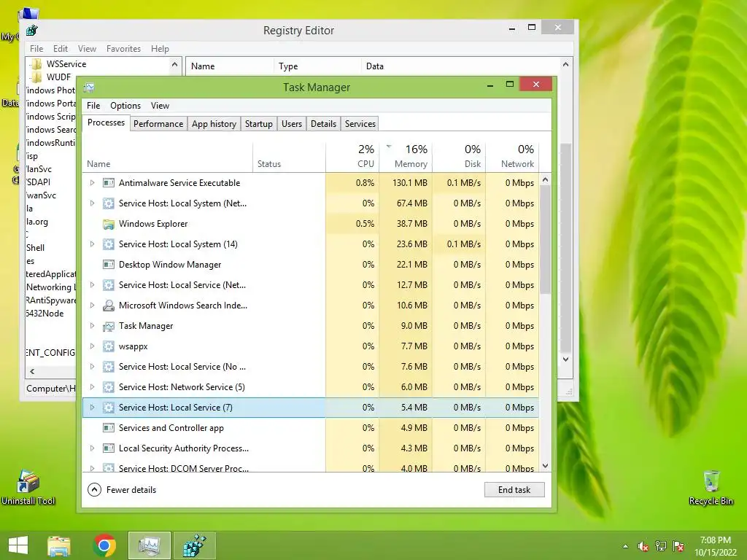Click Registry Editor tree scroll left arrow
Viewport: 747px width, 560px height.
(x=32, y=371)
